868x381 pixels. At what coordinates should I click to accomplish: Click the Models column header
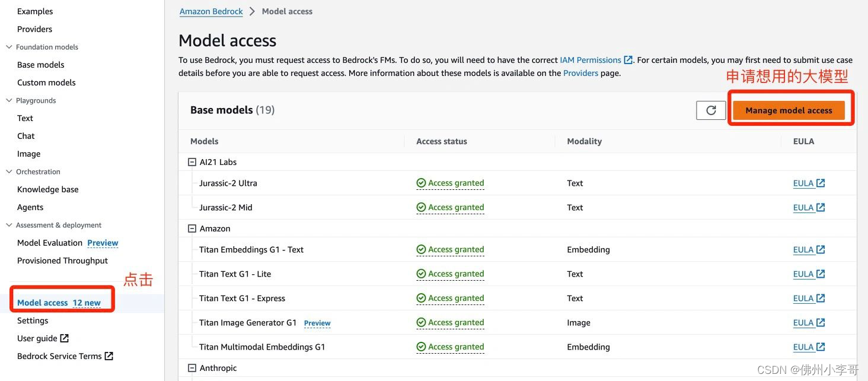coord(205,141)
